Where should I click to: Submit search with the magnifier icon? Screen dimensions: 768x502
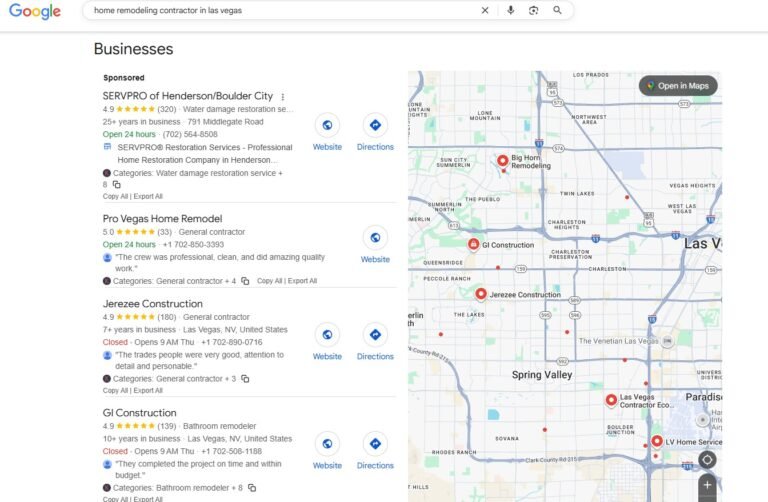point(557,10)
